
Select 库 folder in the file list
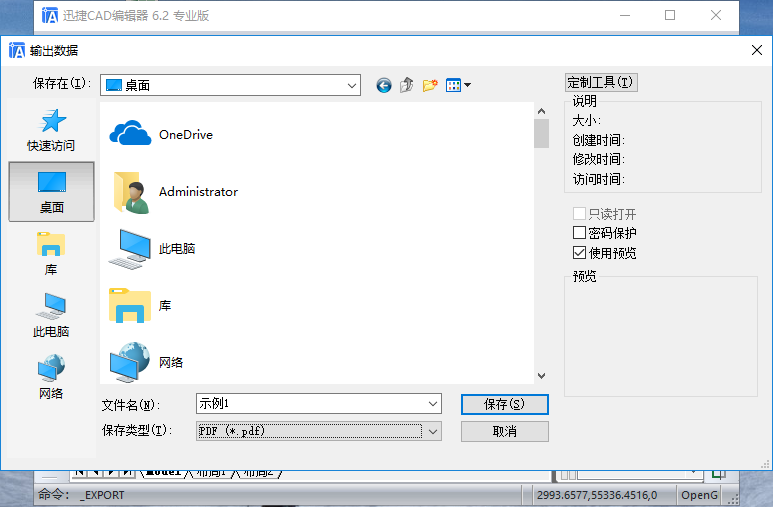click(140, 306)
